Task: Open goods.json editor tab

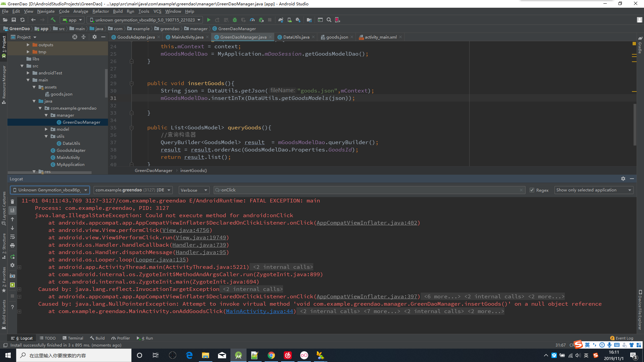Action: click(x=337, y=37)
